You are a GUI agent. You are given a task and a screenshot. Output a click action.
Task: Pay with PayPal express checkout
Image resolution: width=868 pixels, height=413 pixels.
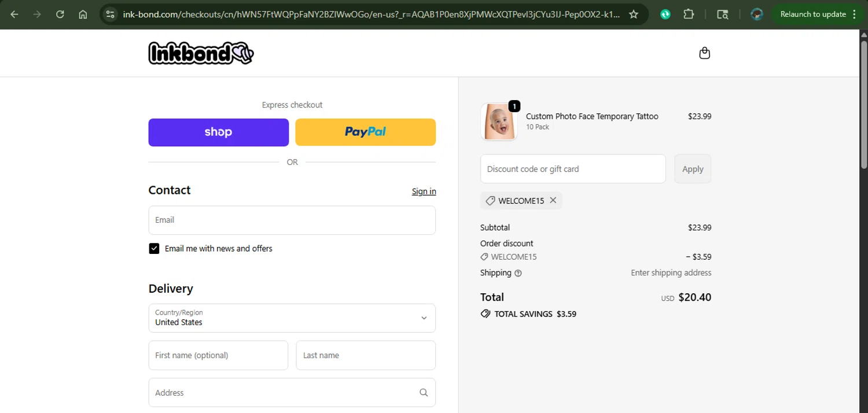pos(366,132)
